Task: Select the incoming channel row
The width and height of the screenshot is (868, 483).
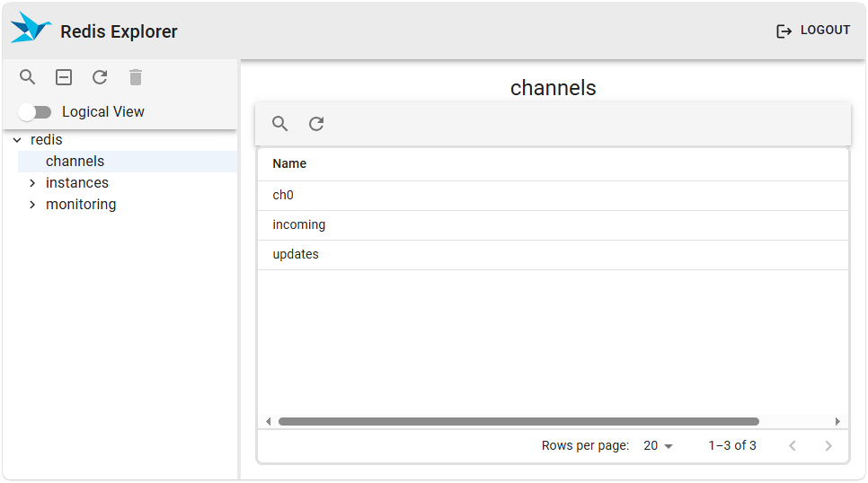Action: (x=299, y=224)
